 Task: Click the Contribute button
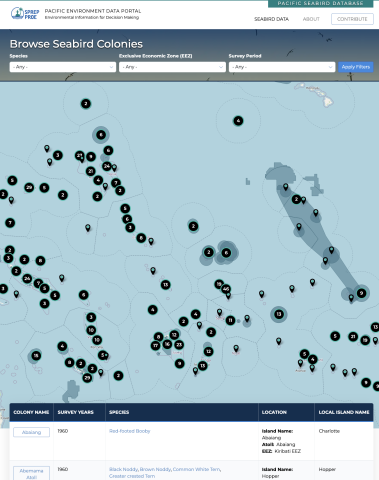click(352, 19)
